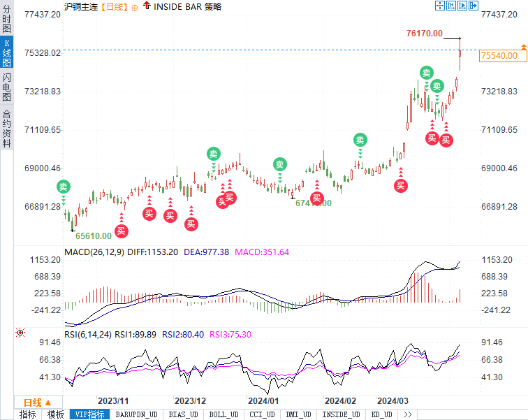Open the 闪电图 lightning chart view
Image resolution: width=528 pixels, height=420 pixels.
6,87
